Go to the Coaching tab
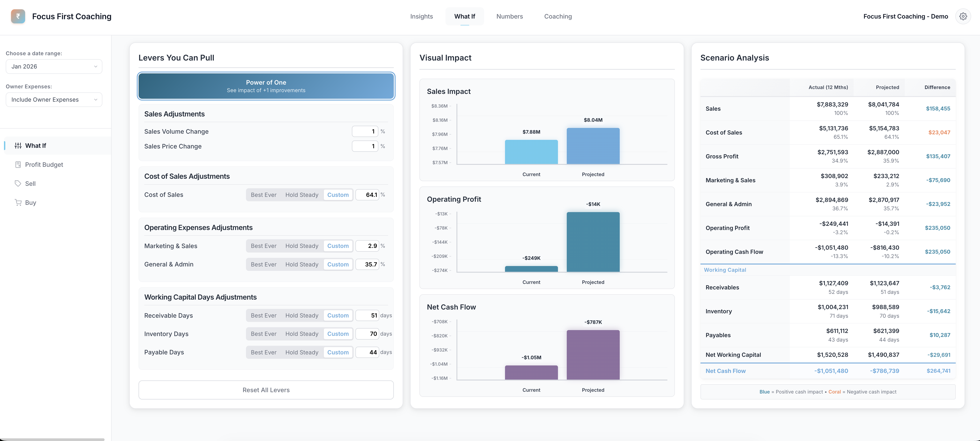The height and width of the screenshot is (441, 980). [558, 16]
